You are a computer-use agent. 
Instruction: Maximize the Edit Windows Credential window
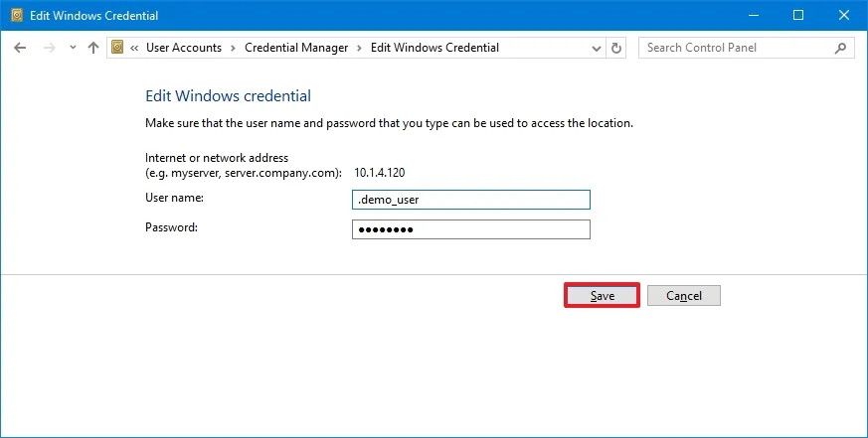pyautogui.click(x=798, y=15)
